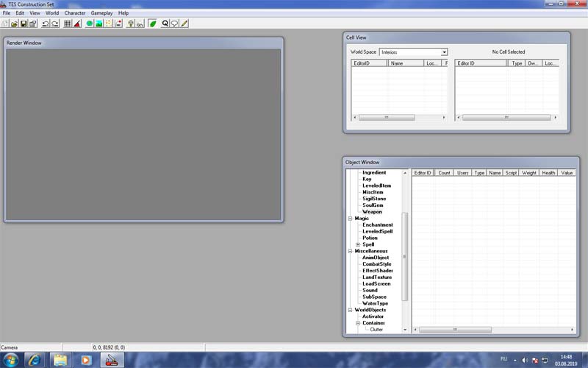
Task: Click the yellow dotted path grid icon
Action: coord(108,24)
